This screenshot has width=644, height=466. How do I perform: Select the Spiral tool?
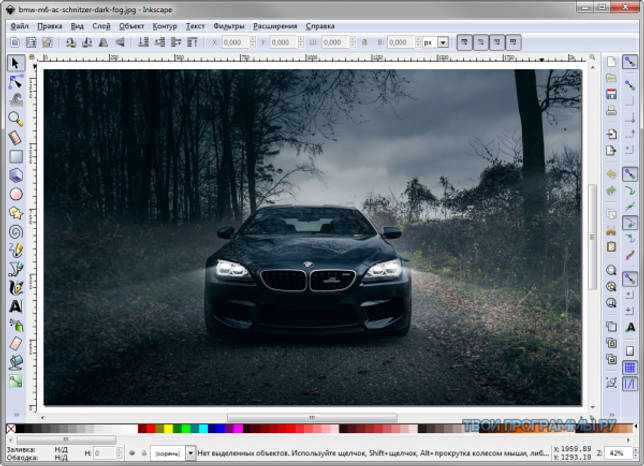click(x=16, y=232)
